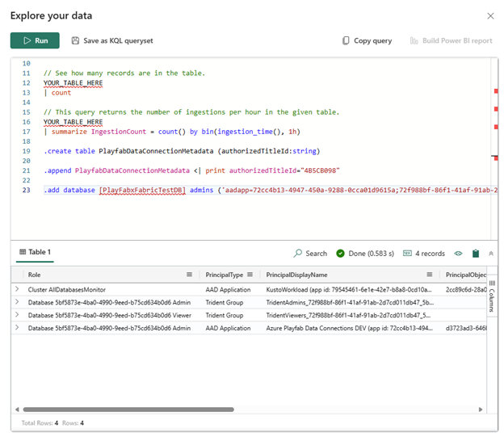Viewport: 504px width, 437px height.
Task: Expand the Trident Group Viewer row
Action: pos(17,315)
